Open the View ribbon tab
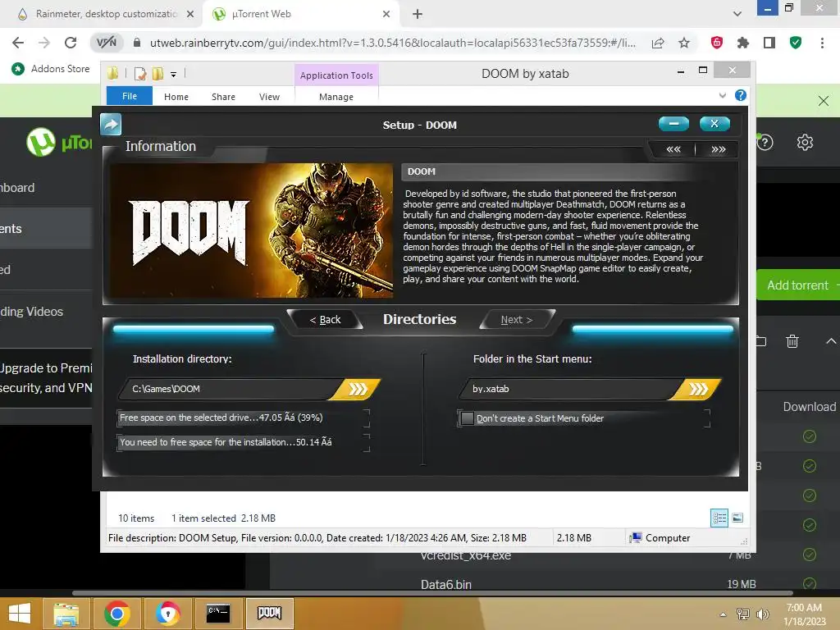 (269, 97)
